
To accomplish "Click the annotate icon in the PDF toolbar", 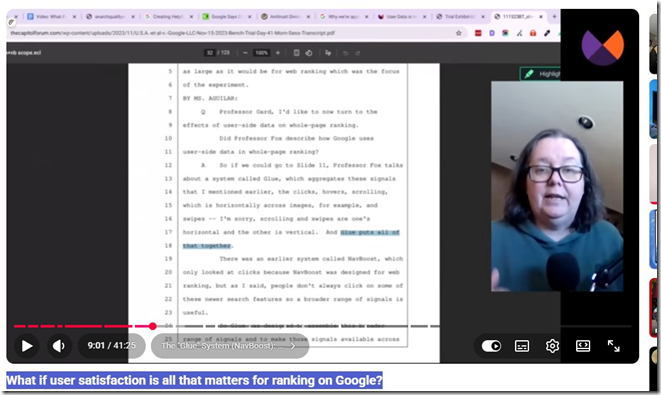I will tap(328, 53).
